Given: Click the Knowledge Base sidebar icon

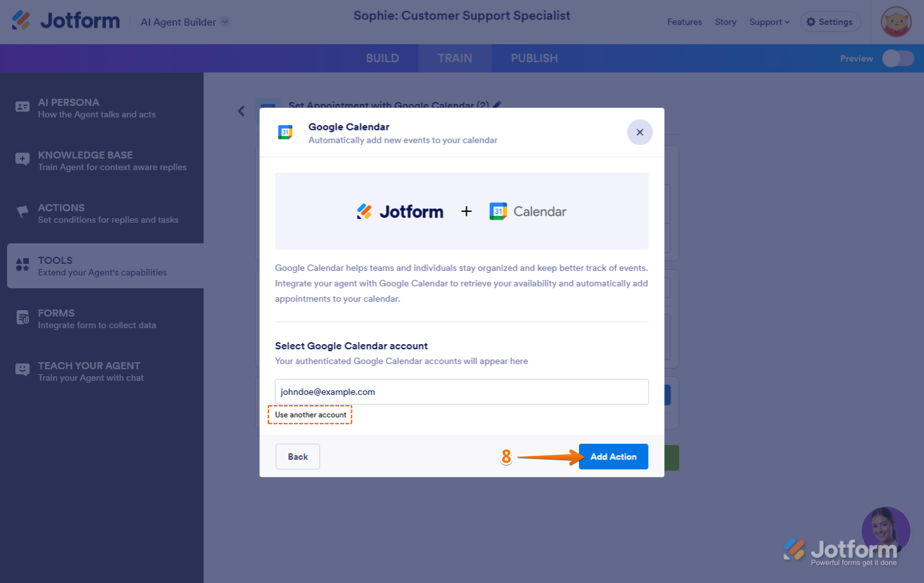Looking at the screenshot, I should (x=22, y=160).
